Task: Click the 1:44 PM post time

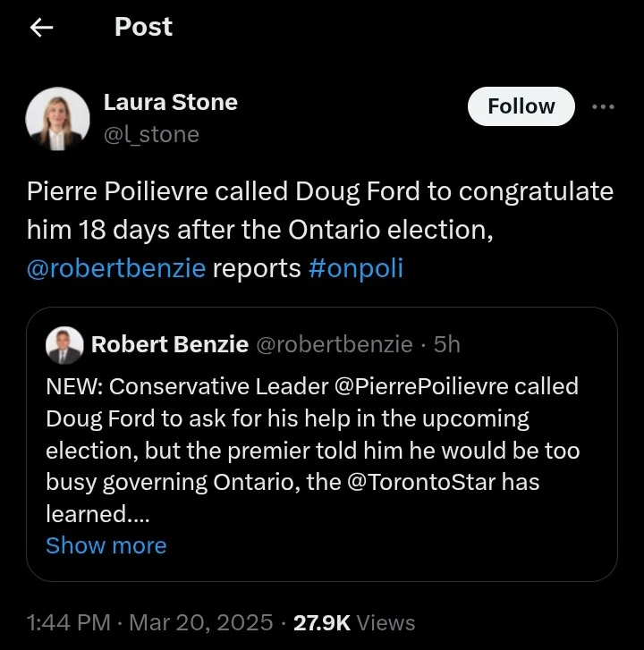Action: pos(68,622)
